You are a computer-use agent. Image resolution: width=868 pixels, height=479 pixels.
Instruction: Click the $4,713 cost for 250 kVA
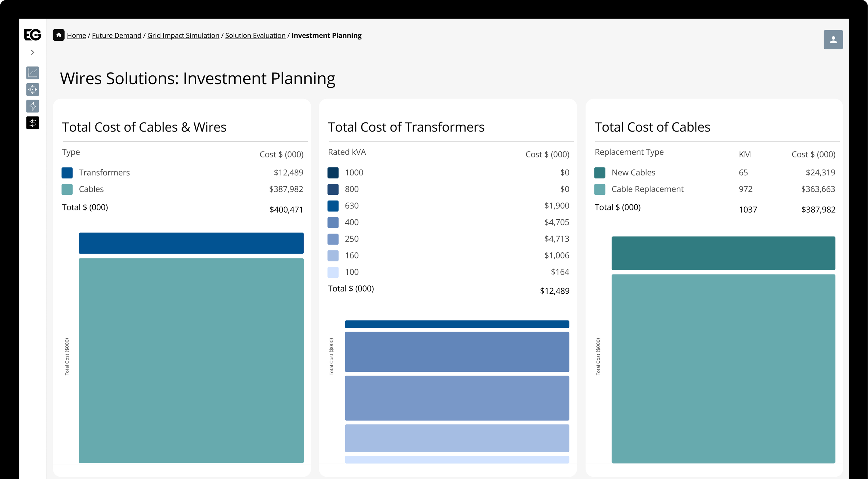[x=557, y=239]
